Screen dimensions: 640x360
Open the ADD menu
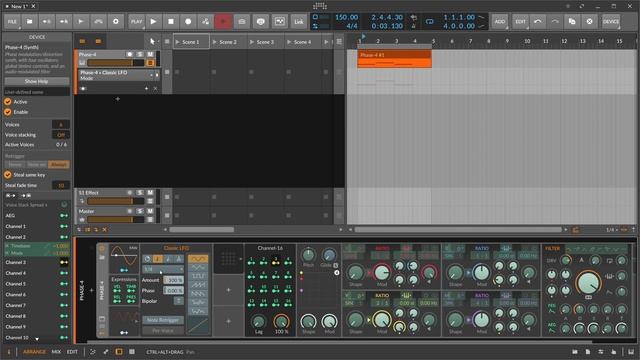[x=500, y=22]
